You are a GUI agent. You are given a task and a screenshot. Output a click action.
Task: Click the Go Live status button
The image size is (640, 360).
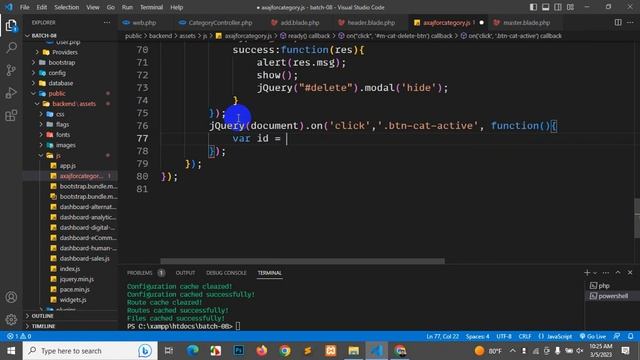(593, 336)
